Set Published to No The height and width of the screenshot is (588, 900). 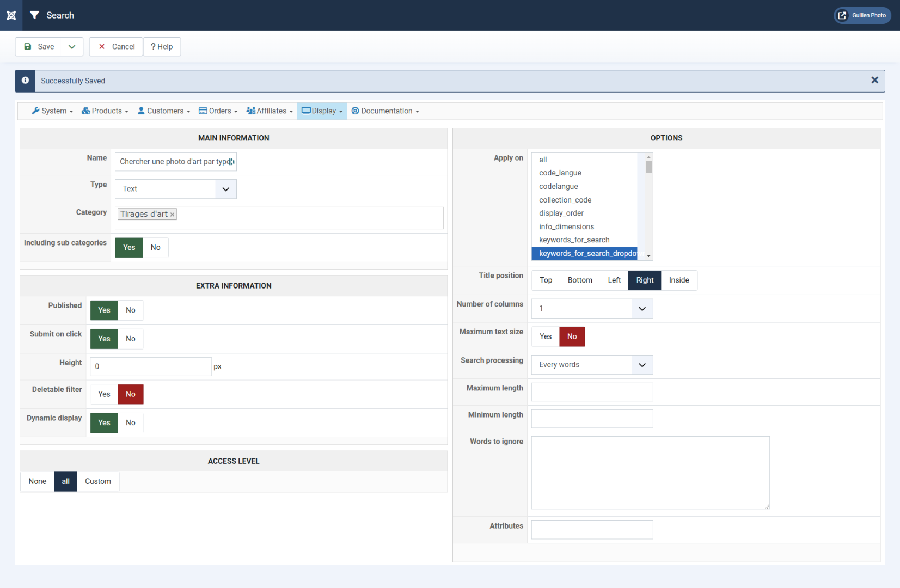click(x=131, y=310)
